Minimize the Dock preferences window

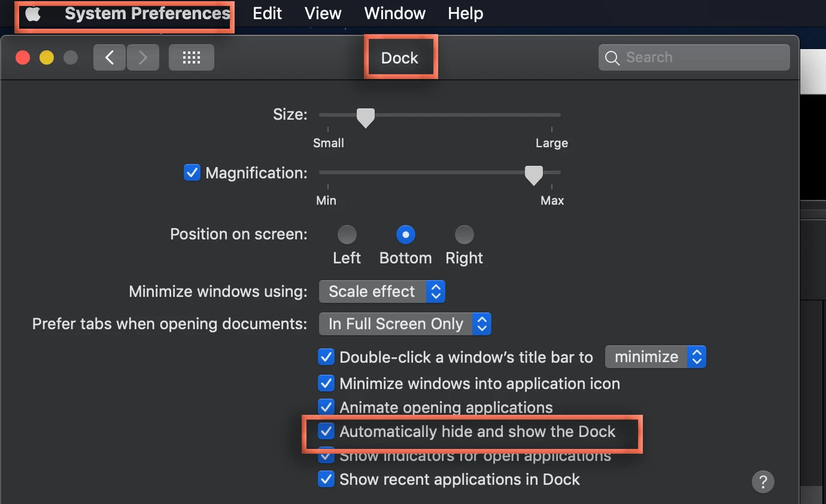click(47, 57)
